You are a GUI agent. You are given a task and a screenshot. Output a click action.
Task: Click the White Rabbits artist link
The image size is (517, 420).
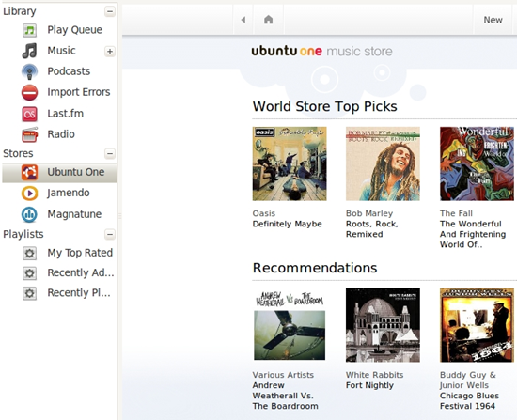click(374, 375)
